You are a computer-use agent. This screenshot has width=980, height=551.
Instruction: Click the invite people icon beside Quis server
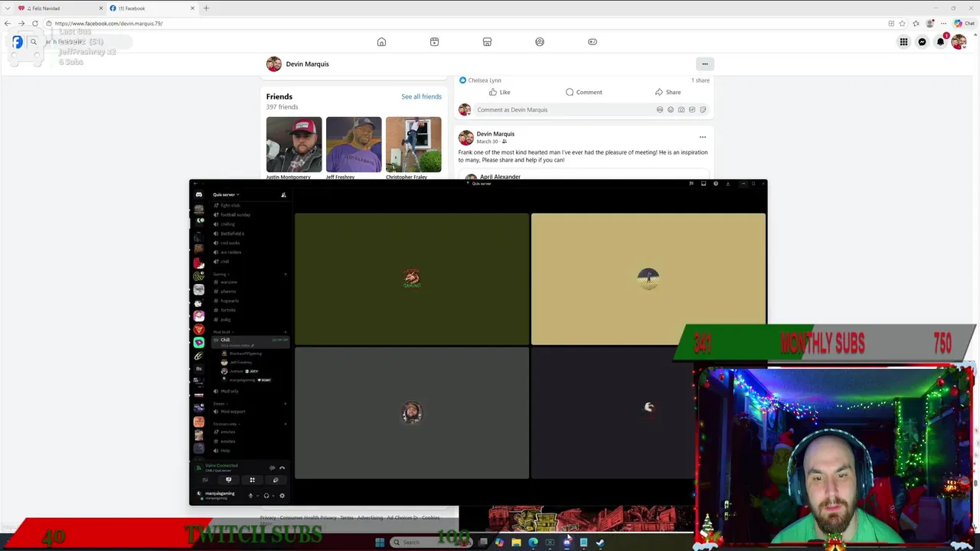click(283, 194)
